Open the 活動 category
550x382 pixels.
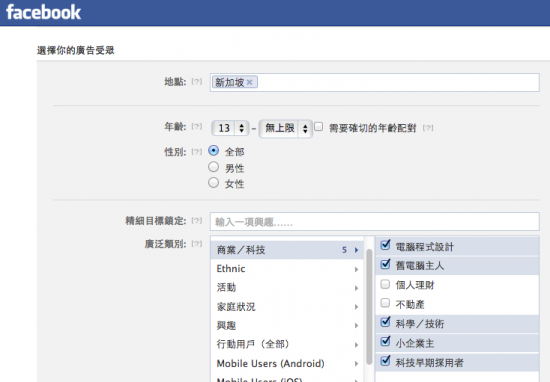tap(287, 288)
